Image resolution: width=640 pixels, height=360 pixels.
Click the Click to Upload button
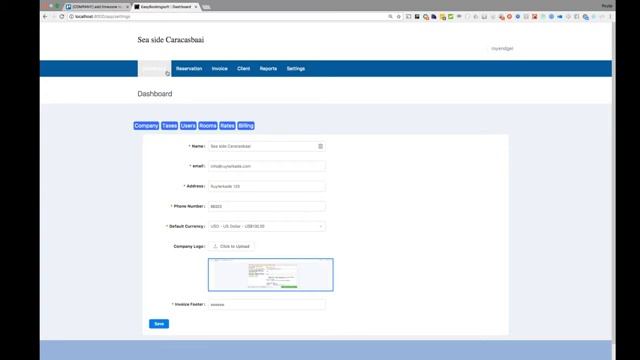(x=231, y=246)
